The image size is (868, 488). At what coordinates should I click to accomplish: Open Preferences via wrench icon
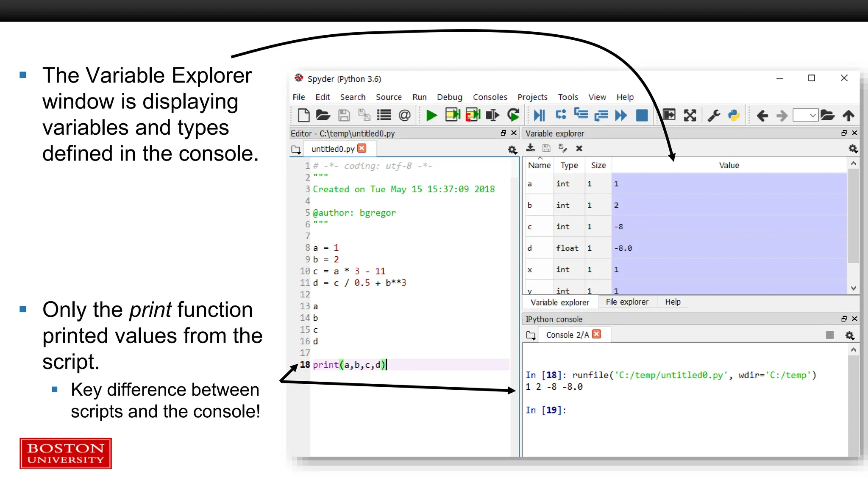[714, 115]
